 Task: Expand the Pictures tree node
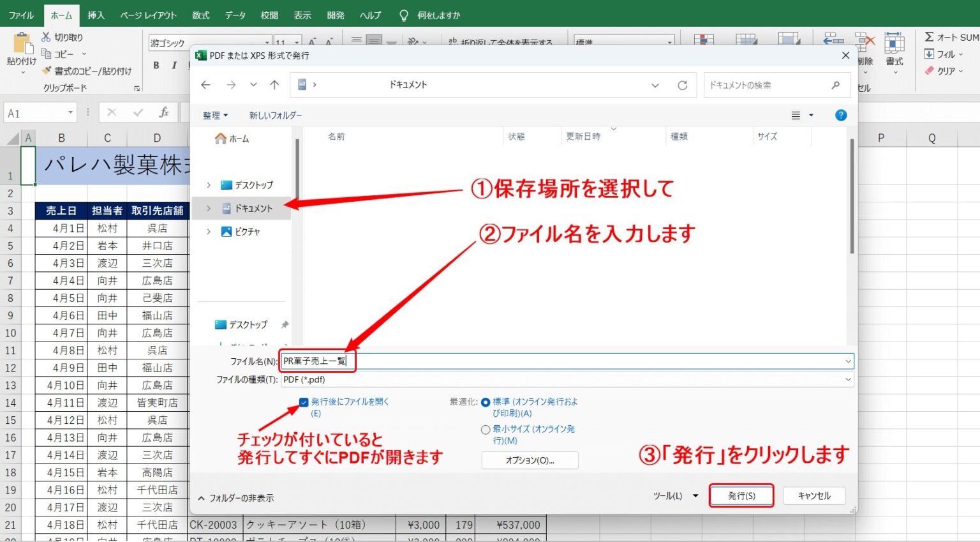point(209,232)
